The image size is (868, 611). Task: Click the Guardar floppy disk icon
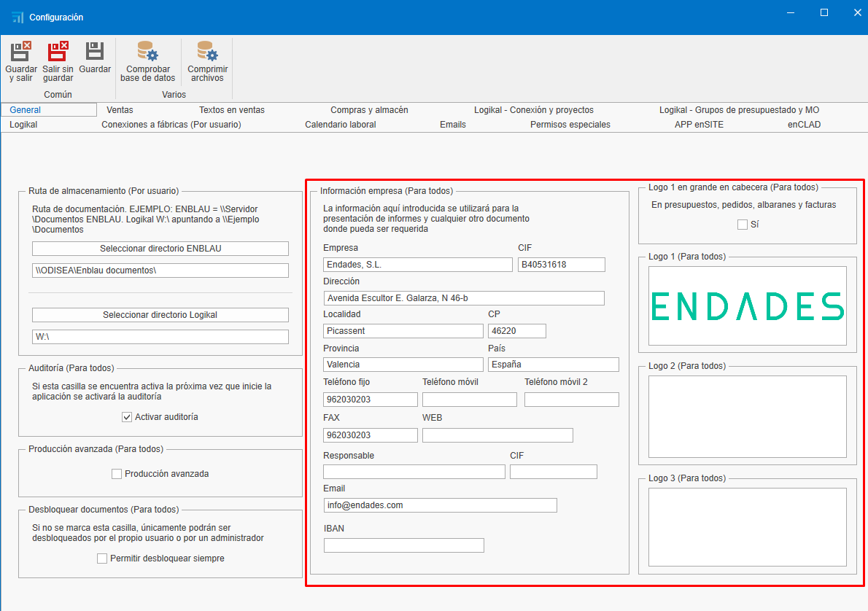coord(95,51)
